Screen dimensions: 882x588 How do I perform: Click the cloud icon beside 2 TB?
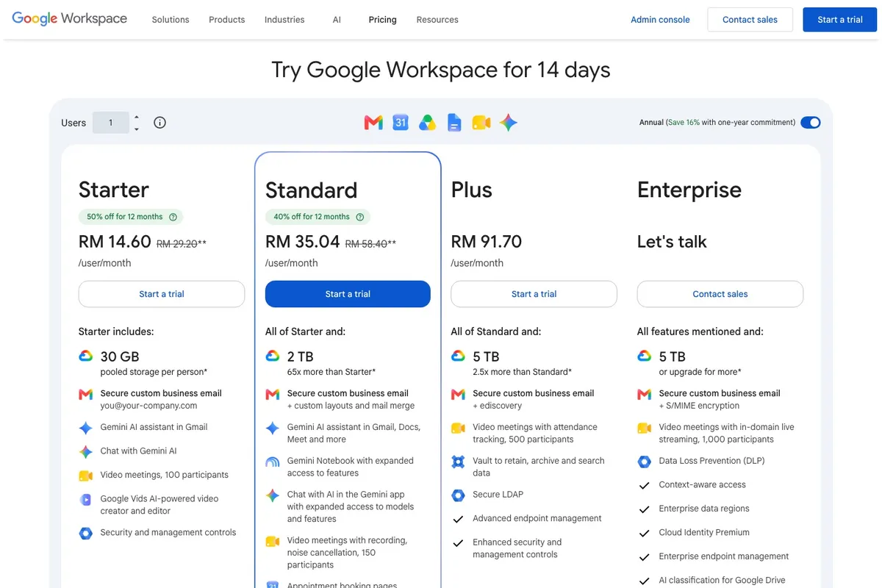pyautogui.click(x=273, y=356)
